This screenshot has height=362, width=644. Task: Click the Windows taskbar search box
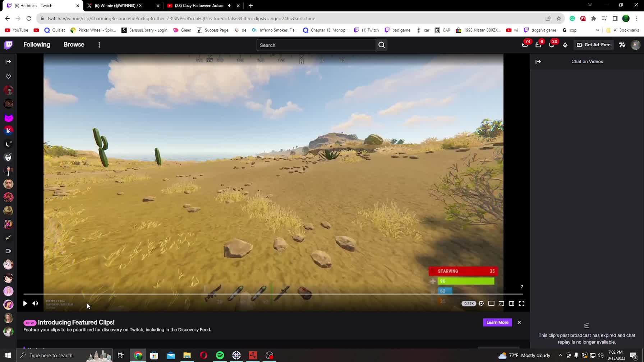65,356
